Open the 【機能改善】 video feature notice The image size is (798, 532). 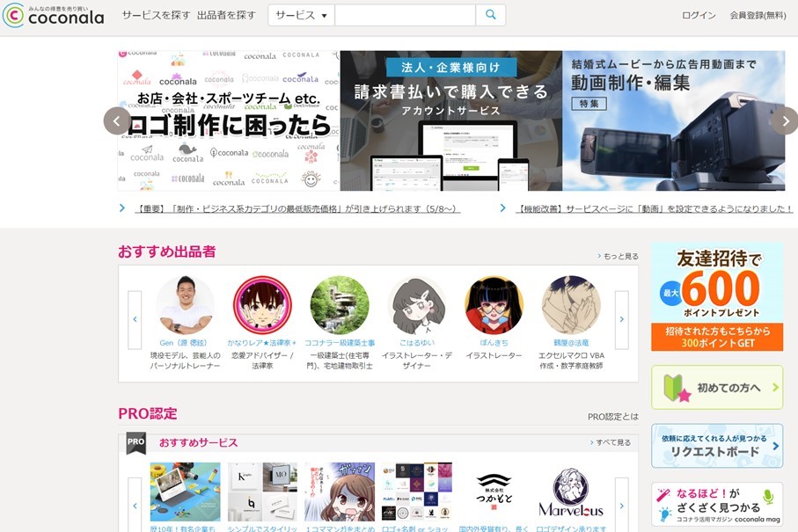(654, 208)
